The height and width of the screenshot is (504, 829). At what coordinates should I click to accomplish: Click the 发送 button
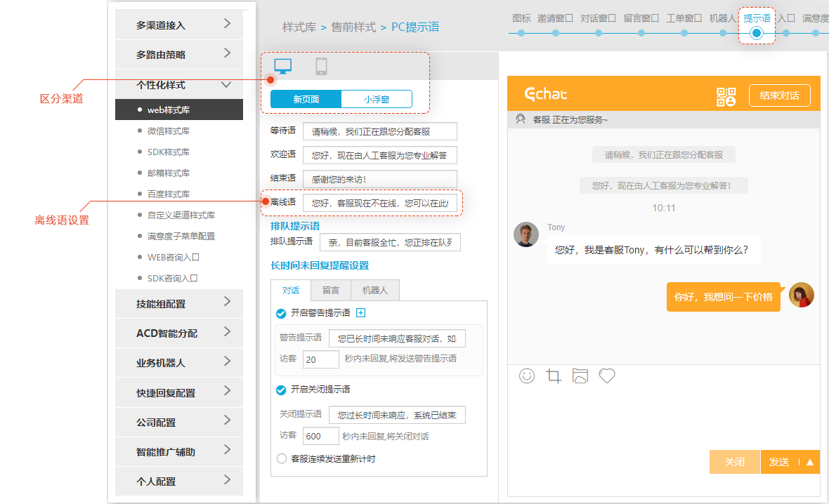779,462
